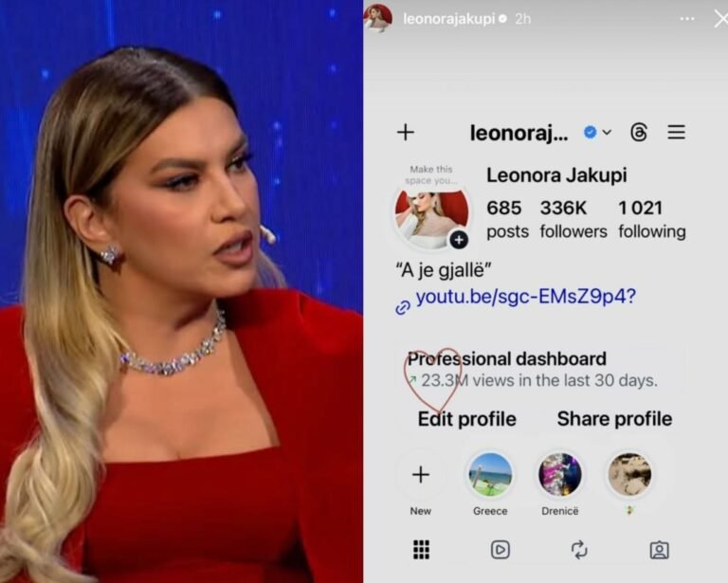Open the Threads icon in profile header
Viewport: 728px width, 583px height.
click(x=639, y=133)
